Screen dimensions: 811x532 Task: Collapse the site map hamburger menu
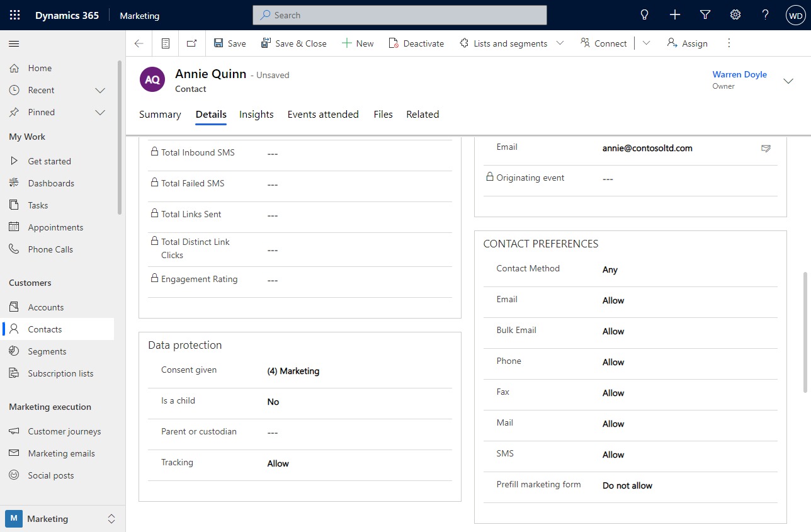point(14,43)
